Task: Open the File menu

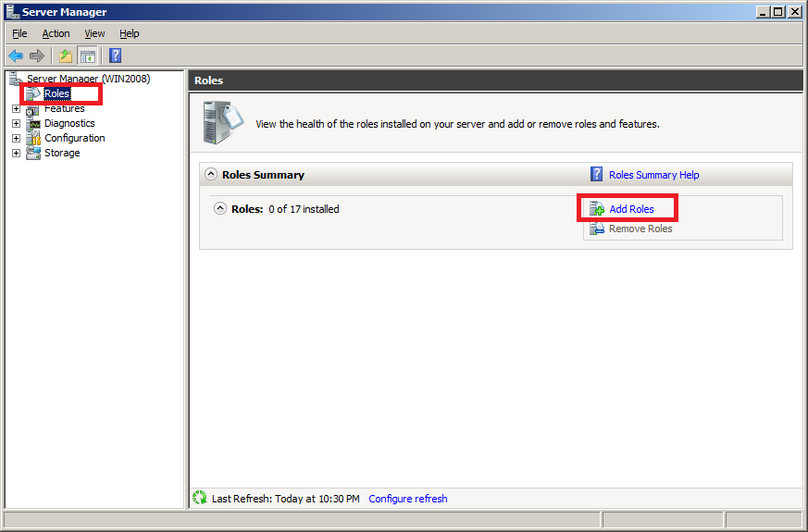Action: pos(19,33)
